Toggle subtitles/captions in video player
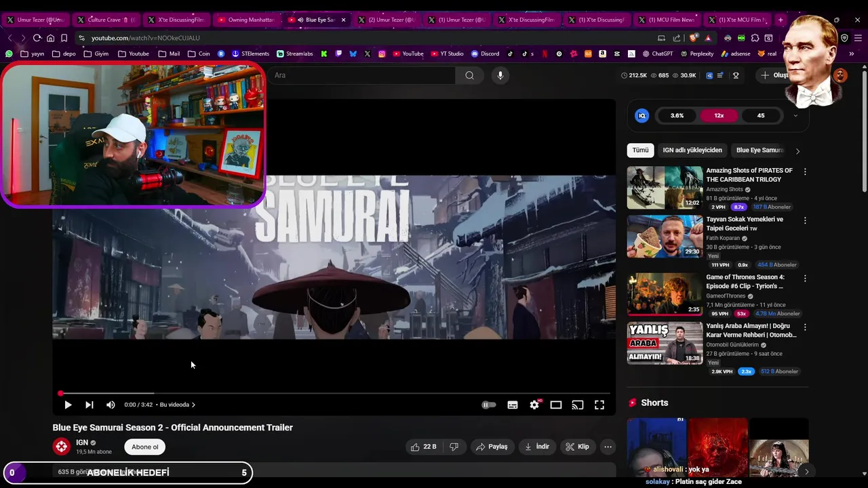 click(513, 405)
